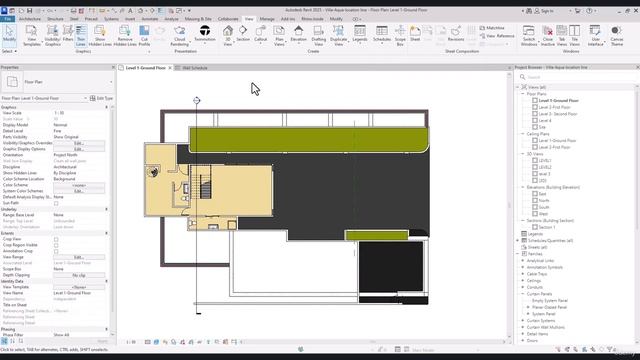Select the Cut Profile tool
This screenshot has width=640, height=360.
tap(144, 35)
